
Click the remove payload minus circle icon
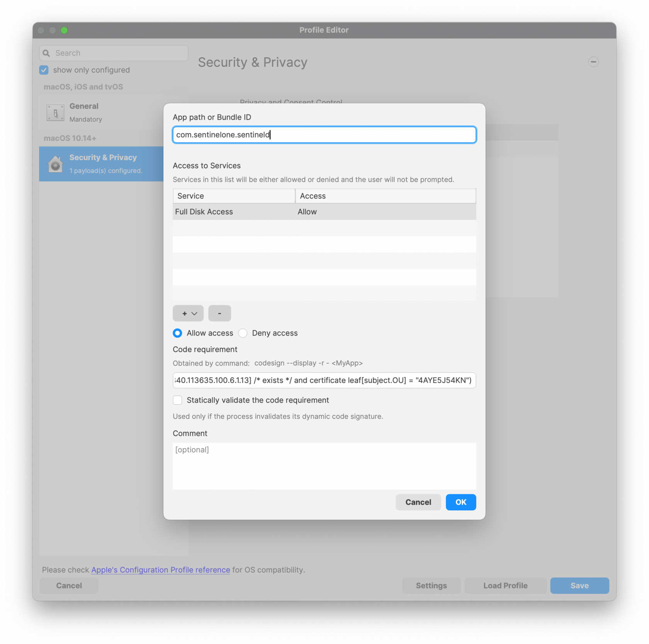coord(593,62)
